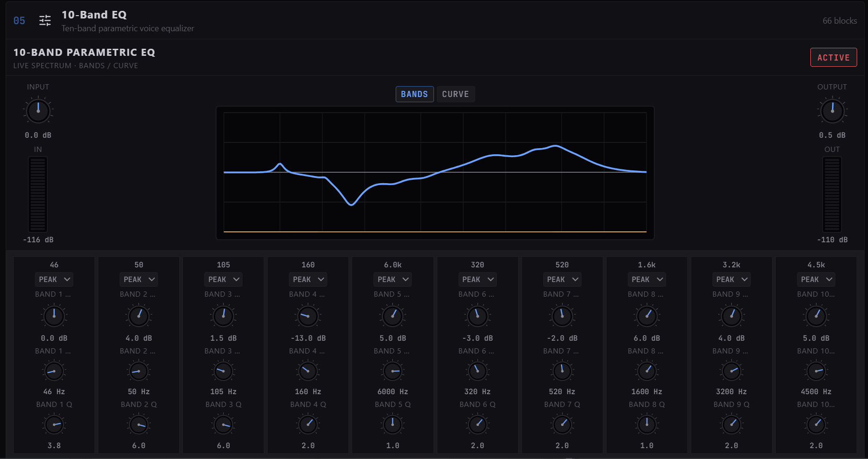Click Band 1 gain knob showing 0.0 dB
The image size is (868, 459).
point(54,316)
